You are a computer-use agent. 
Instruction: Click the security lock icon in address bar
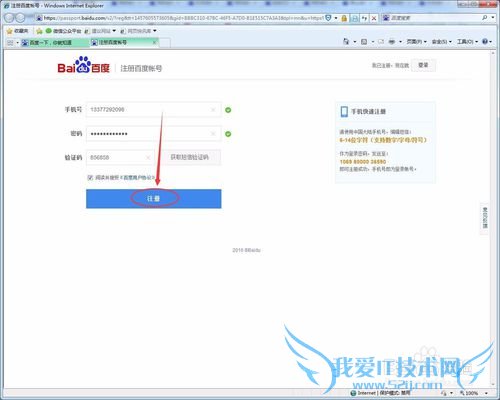point(344,18)
